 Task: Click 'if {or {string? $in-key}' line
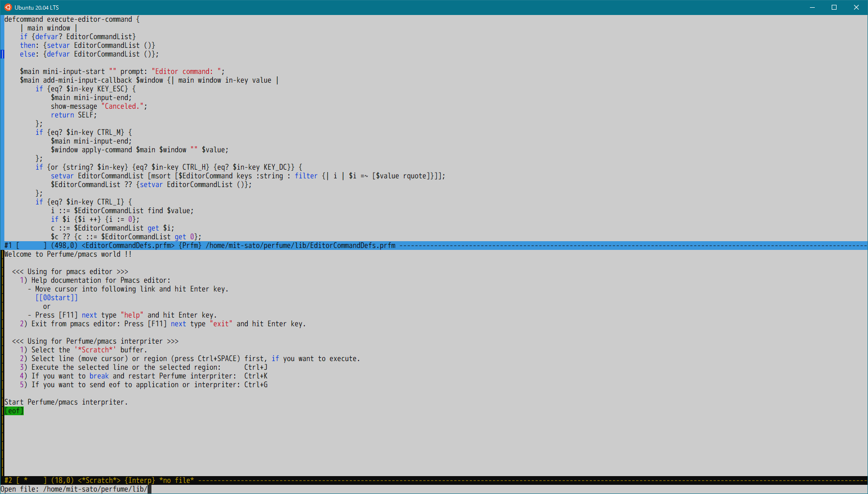pyautogui.click(x=169, y=167)
